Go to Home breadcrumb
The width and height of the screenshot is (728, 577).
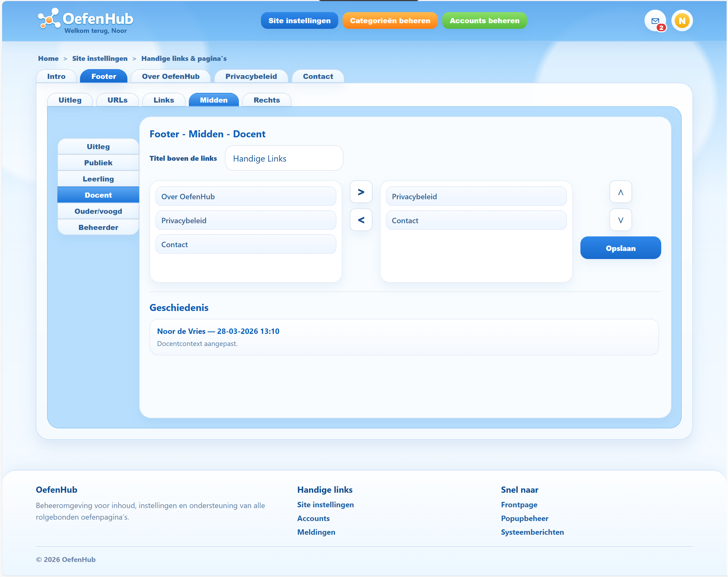tap(48, 58)
